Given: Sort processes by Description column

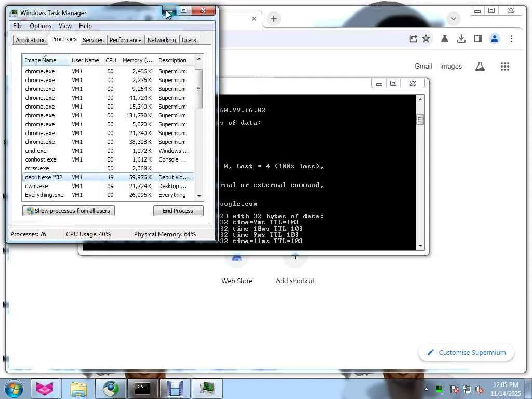Looking at the screenshot, I should (x=175, y=60).
